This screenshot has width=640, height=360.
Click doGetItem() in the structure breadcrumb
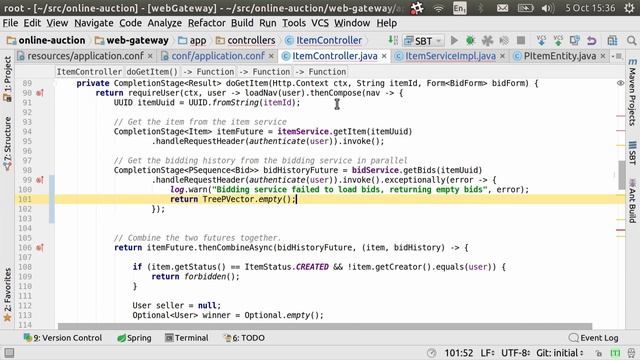(152, 72)
